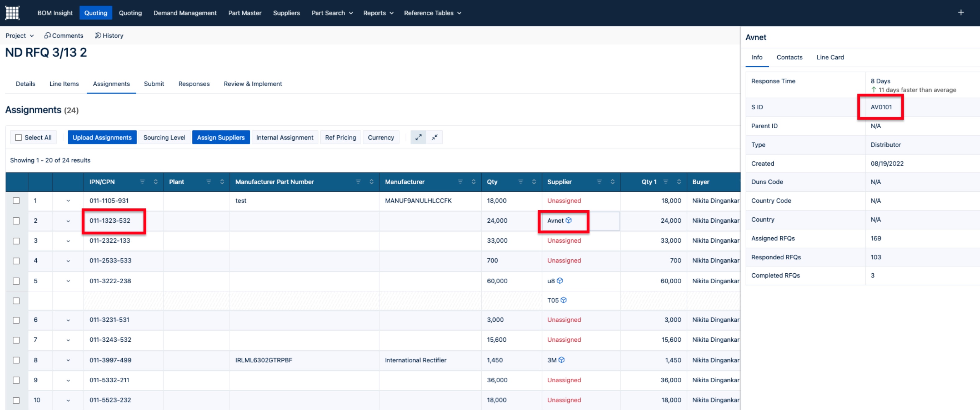
Task: Click the Internal Assignment button
Action: click(x=285, y=137)
